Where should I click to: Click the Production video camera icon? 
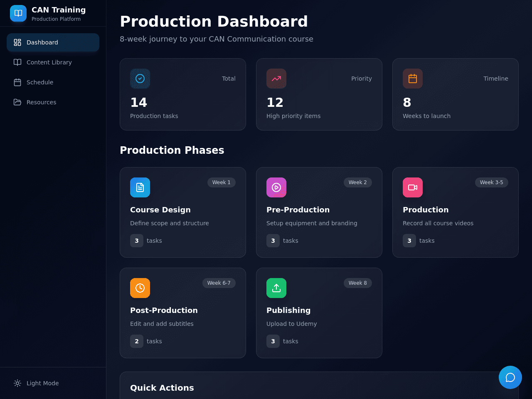(x=413, y=187)
